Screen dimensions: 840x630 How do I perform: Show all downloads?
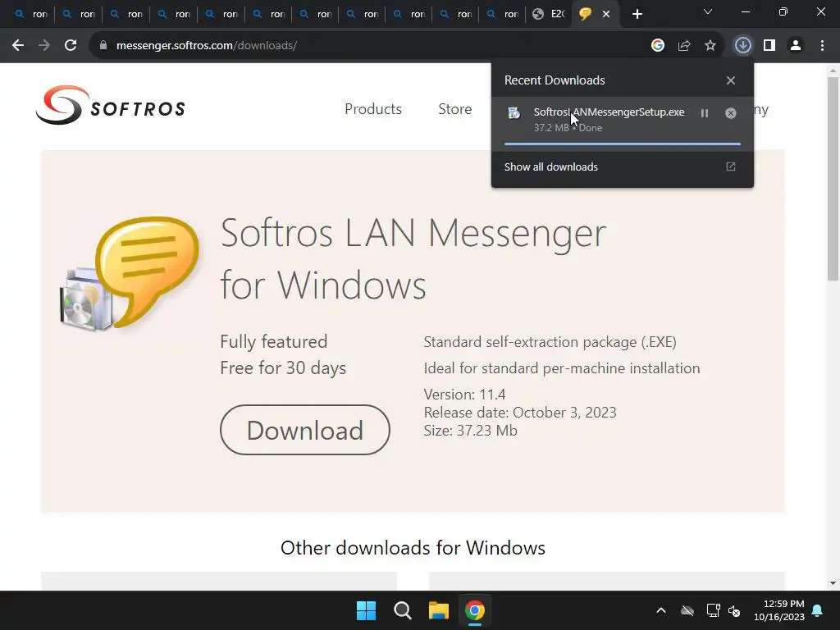[x=622, y=167]
